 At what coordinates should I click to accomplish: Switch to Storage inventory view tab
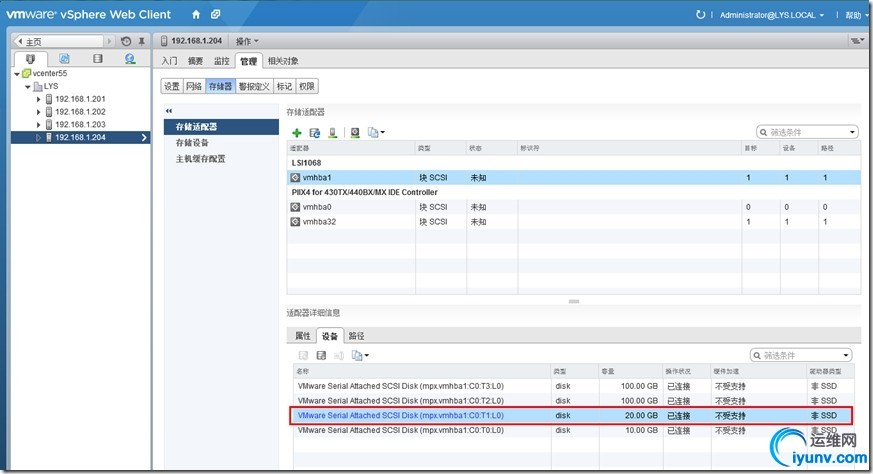tap(97, 58)
